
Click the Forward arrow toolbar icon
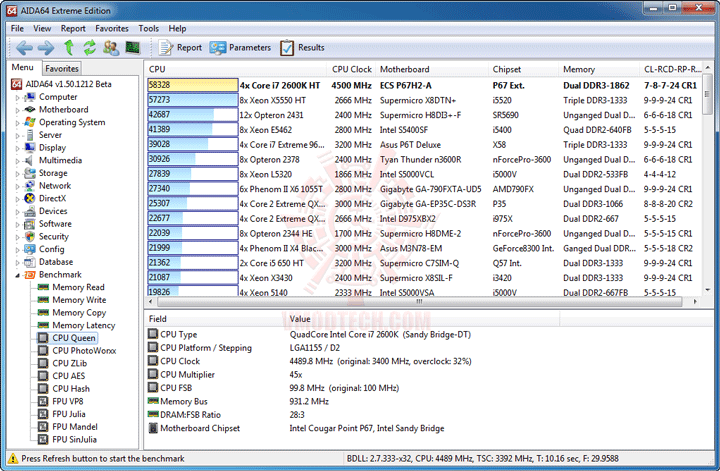point(45,47)
